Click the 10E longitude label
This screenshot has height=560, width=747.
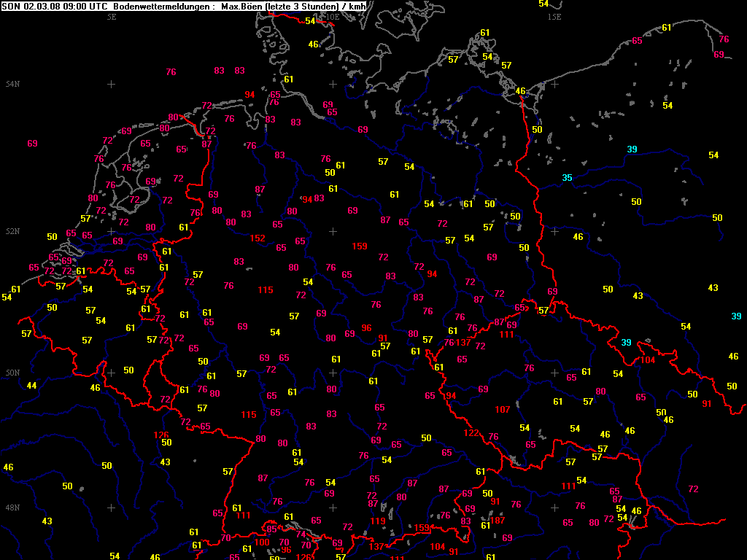(x=332, y=16)
